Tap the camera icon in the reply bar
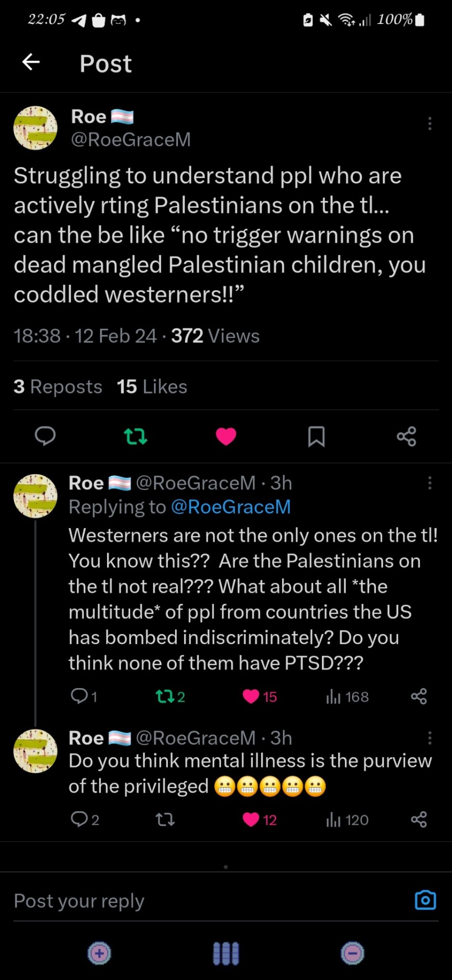The width and height of the screenshot is (452, 980). (x=425, y=900)
